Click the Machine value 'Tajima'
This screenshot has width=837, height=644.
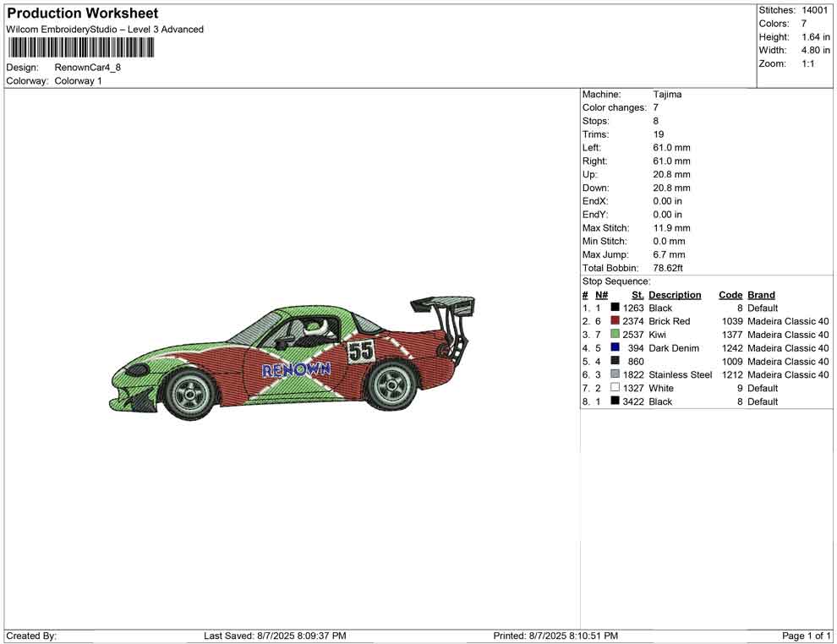[x=667, y=95]
